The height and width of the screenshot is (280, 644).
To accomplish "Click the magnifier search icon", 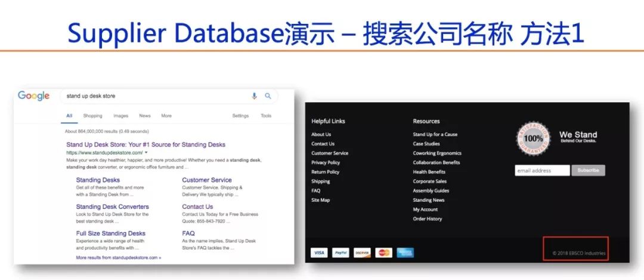I will click(268, 96).
